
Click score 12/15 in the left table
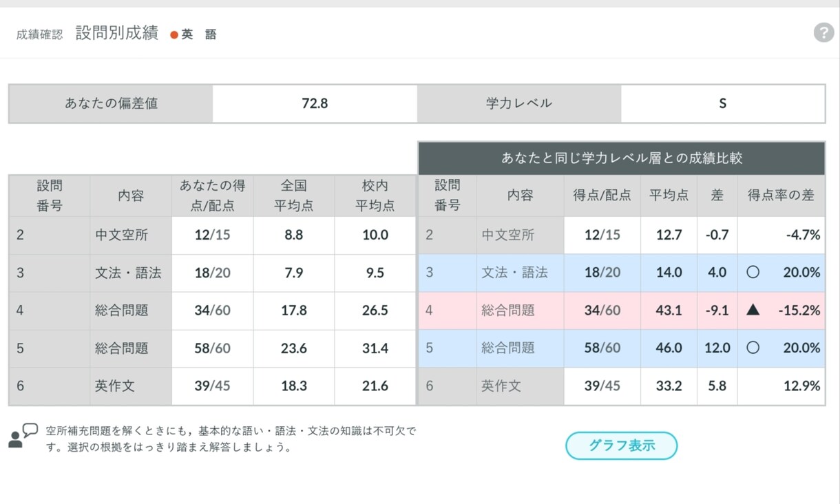tap(212, 235)
